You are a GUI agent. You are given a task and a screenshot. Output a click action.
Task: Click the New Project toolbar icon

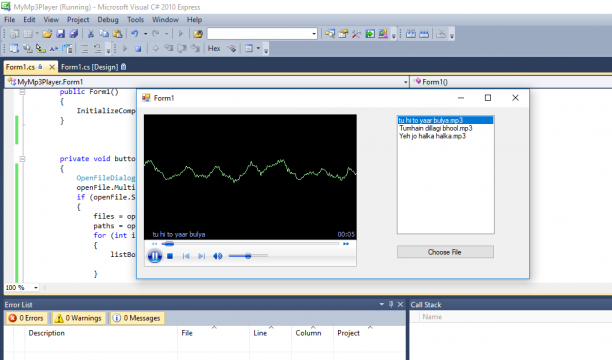(x=14, y=34)
